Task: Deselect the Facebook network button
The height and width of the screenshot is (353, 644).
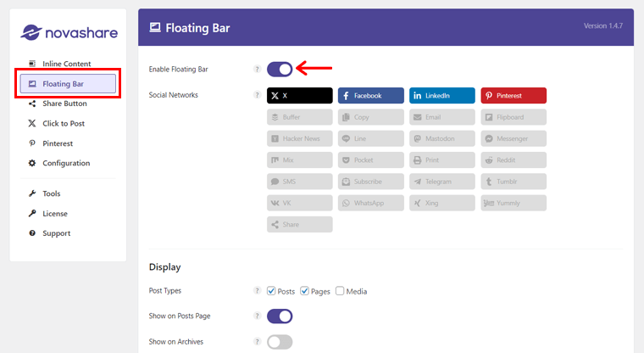Action: coord(371,95)
